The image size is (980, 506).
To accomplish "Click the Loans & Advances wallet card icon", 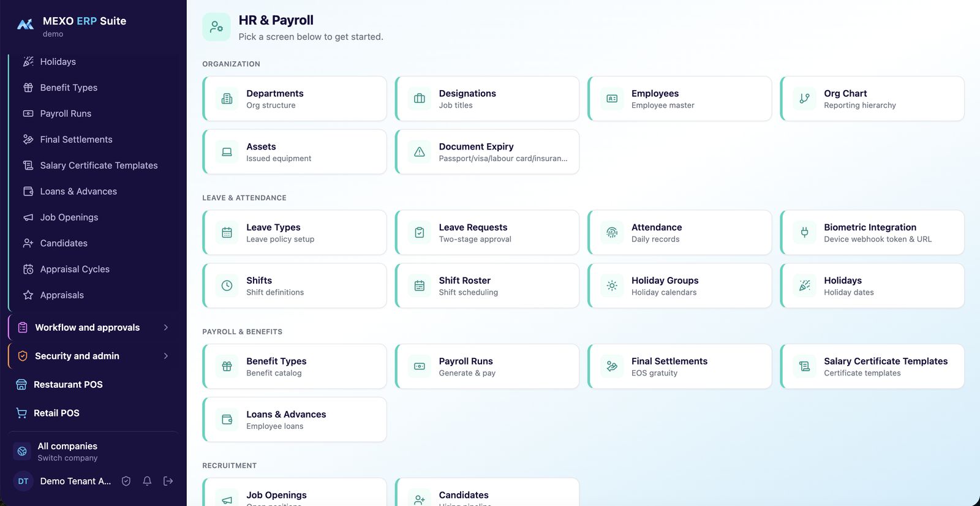I will pos(227,420).
